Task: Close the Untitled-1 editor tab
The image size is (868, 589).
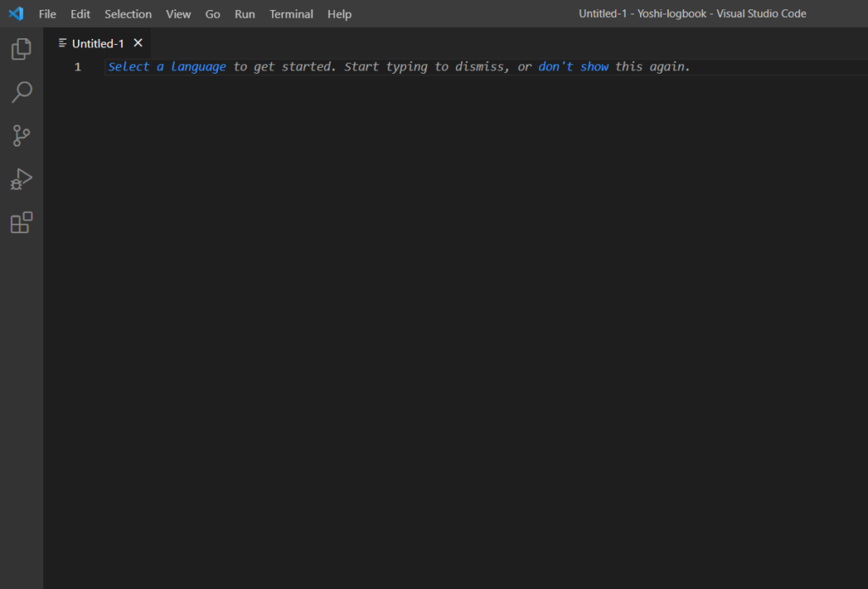Action: (x=138, y=43)
